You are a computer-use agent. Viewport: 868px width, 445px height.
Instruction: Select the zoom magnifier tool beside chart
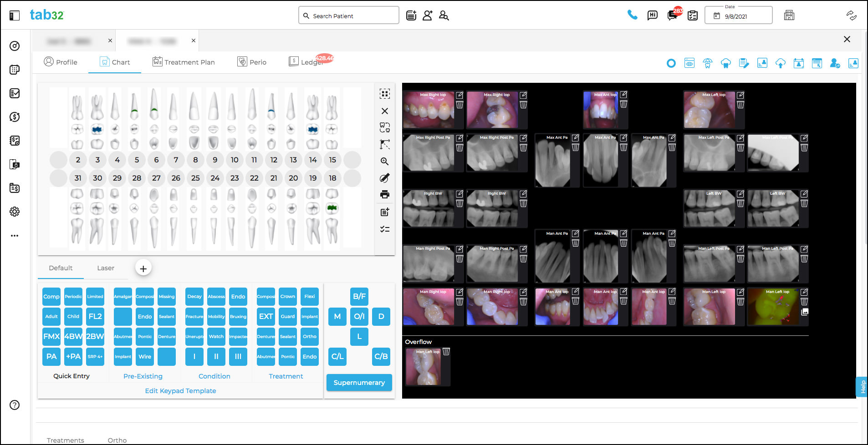tap(385, 162)
